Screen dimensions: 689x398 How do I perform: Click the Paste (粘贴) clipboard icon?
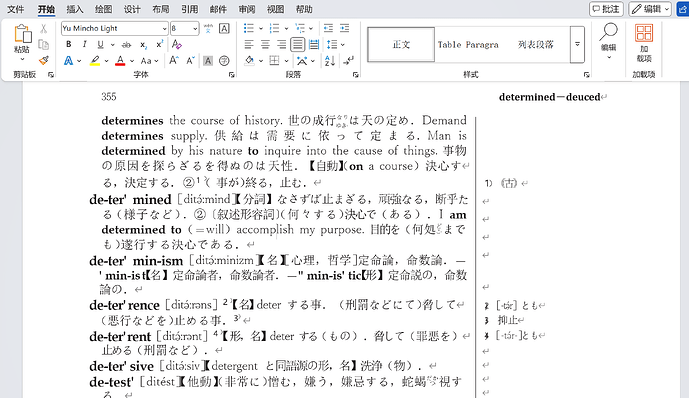22,33
